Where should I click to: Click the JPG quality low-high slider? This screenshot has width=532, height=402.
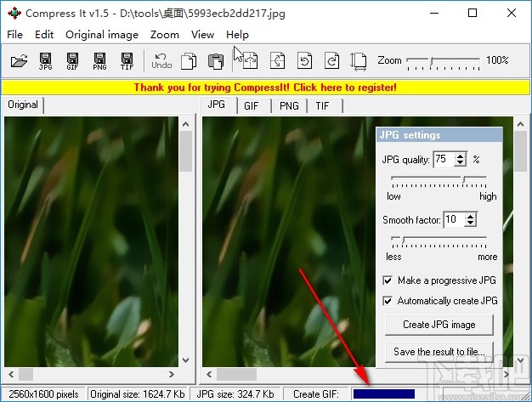click(x=439, y=180)
